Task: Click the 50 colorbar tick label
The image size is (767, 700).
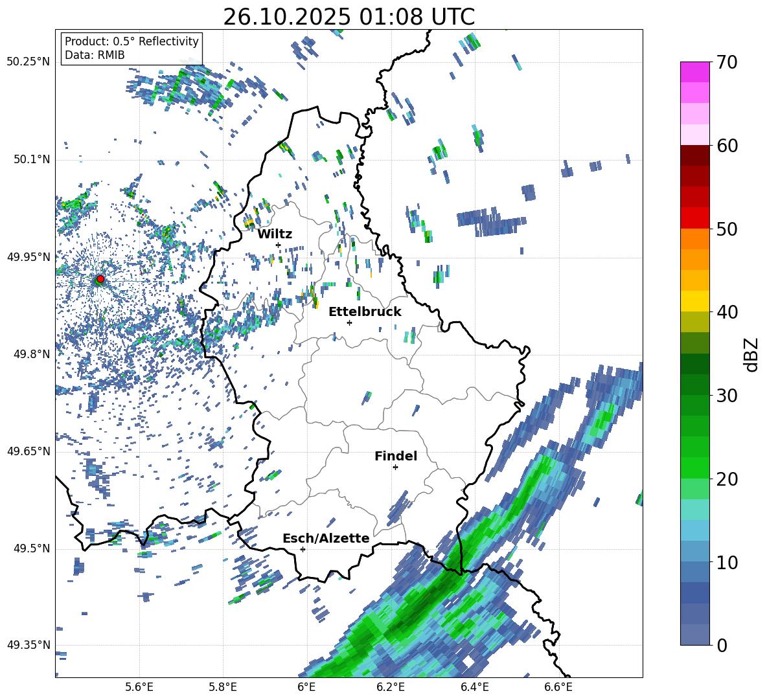Action: (x=727, y=229)
